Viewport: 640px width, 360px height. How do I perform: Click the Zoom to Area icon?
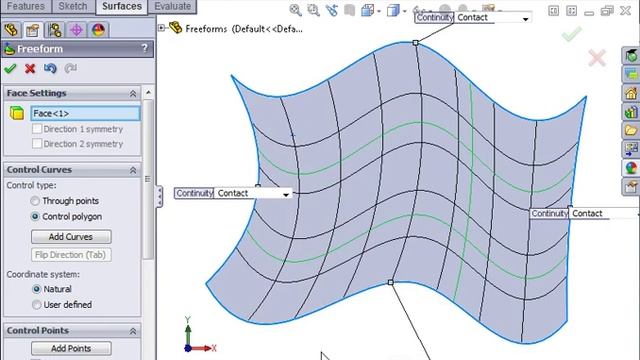click(313, 10)
